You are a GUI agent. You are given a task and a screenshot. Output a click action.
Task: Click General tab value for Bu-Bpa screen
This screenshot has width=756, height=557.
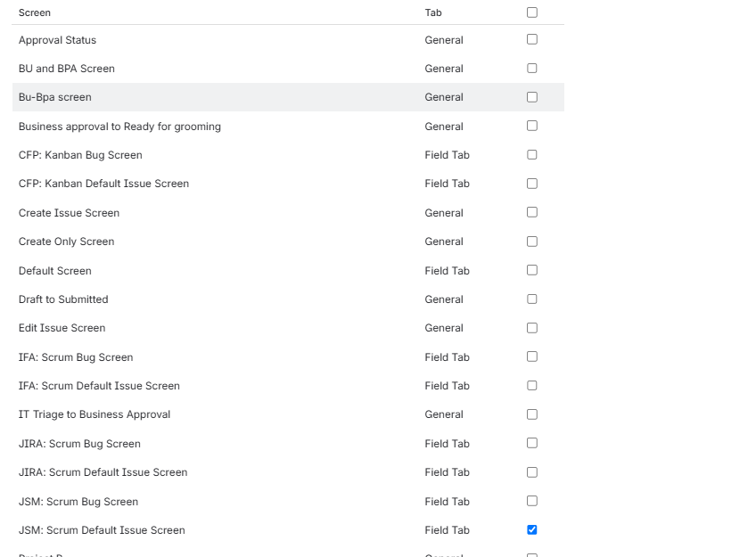[444, 97]
